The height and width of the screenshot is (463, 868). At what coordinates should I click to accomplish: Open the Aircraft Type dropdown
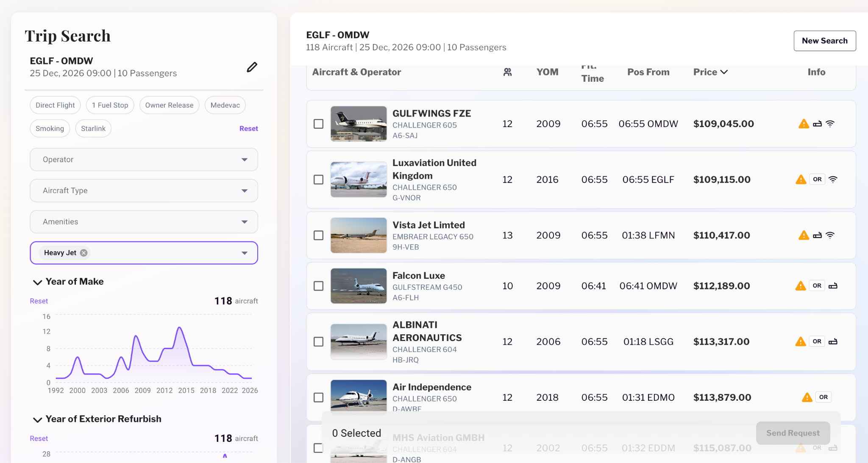[144, 191]
